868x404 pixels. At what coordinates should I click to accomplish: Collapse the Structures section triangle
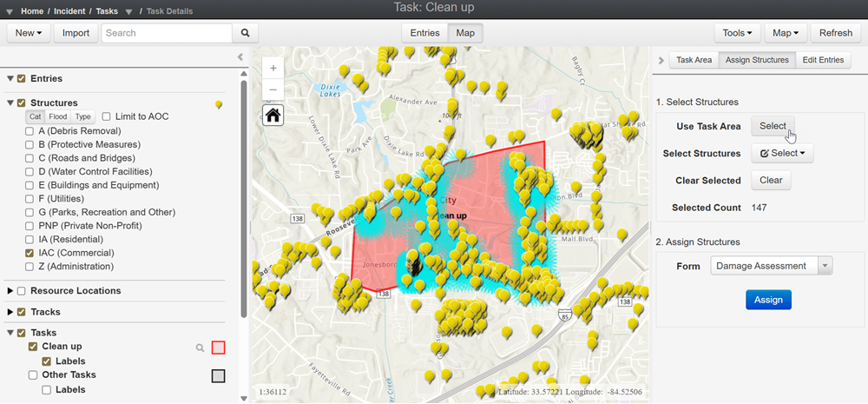10,103
